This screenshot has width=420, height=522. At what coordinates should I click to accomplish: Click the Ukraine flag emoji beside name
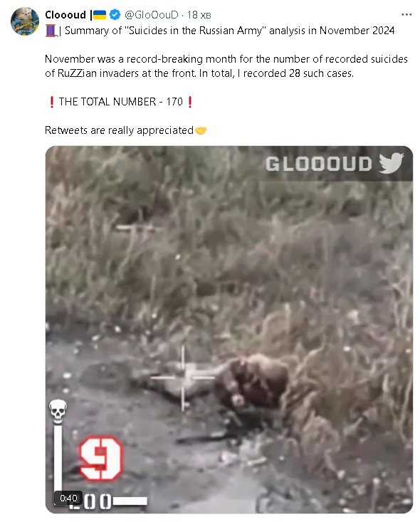[x=100, y=15]
